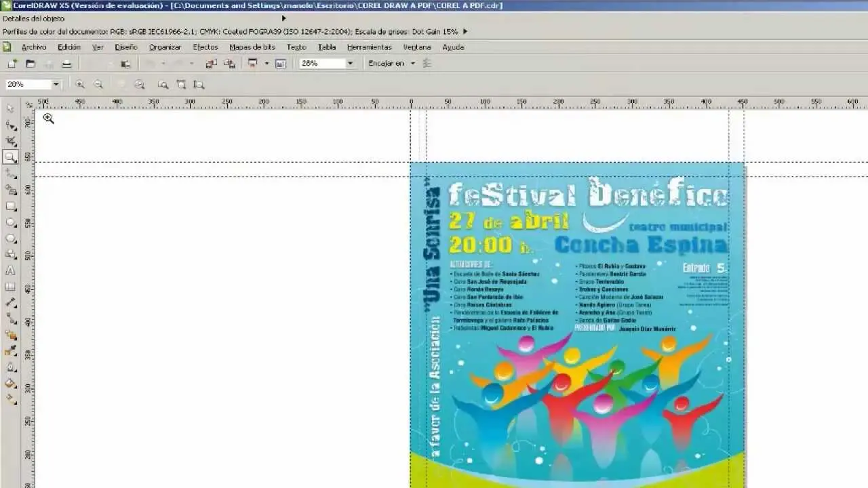Screen dimensions: 868x488
Task: Expand the color profiles arrow after Dot Gain 15%
Action: [x=465, y=31]
